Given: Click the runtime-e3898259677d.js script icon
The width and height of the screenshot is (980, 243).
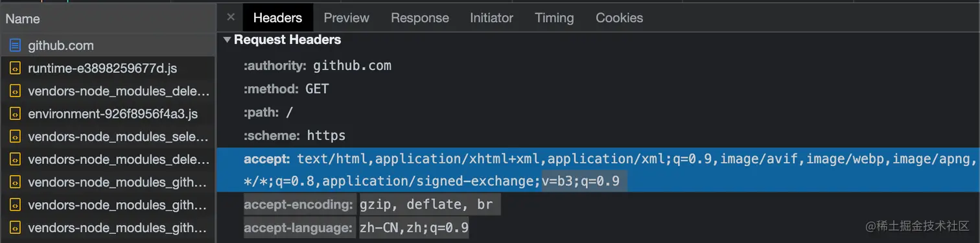Looking at the screenshot, I should (x=15, y=69).
